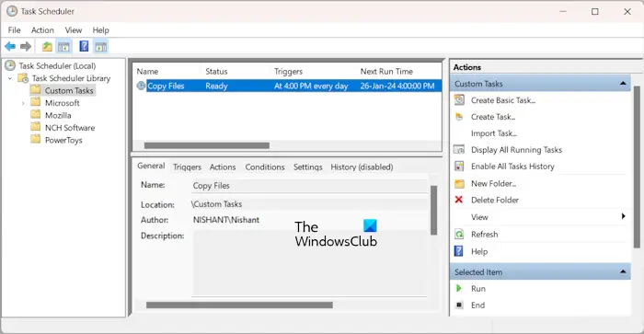Collapse the Selected Item actions section
644x334 pixels.
pyautogui.click(x=623, y=271)
